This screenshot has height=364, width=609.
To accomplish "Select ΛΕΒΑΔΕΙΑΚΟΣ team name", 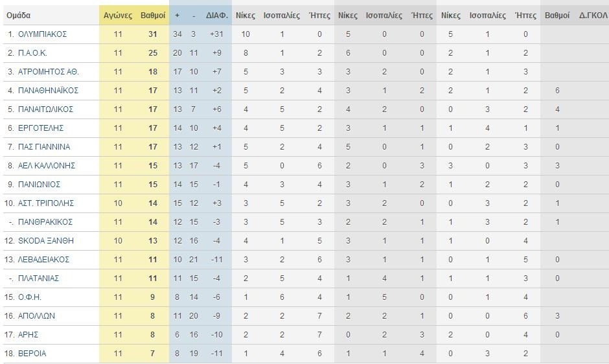I will pos(43,260).
